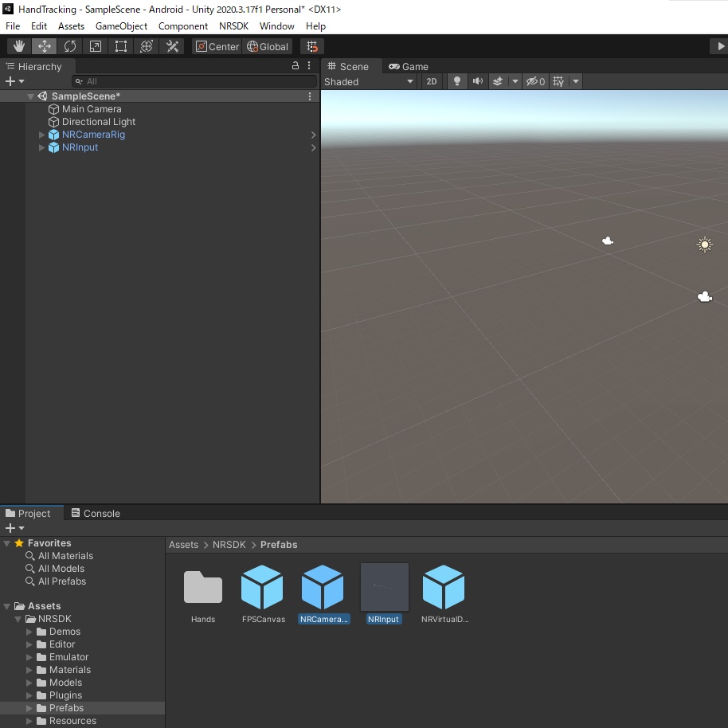This screenshot has width=728, height=728.
Task: Open NRCameraRig prefab via arrow
Action: [313, 135]
